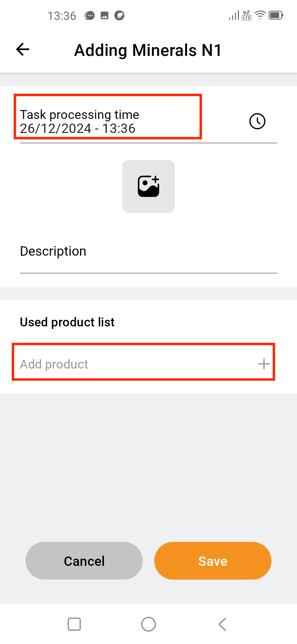Open the chat notification icon in status bar
297x644 pixels.
tap(90, 16)
